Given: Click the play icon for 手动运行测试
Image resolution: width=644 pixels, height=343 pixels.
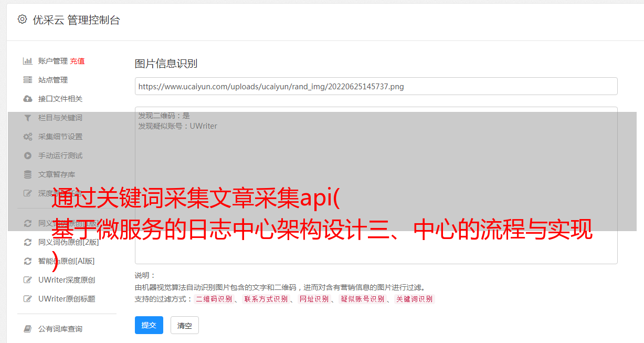Looking at the screenshot, I should (x=28, y=155).
